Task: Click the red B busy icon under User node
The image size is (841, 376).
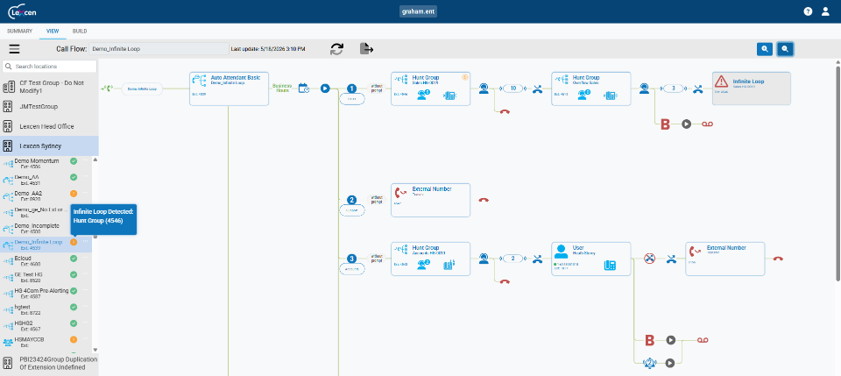Action: [649, 340]
